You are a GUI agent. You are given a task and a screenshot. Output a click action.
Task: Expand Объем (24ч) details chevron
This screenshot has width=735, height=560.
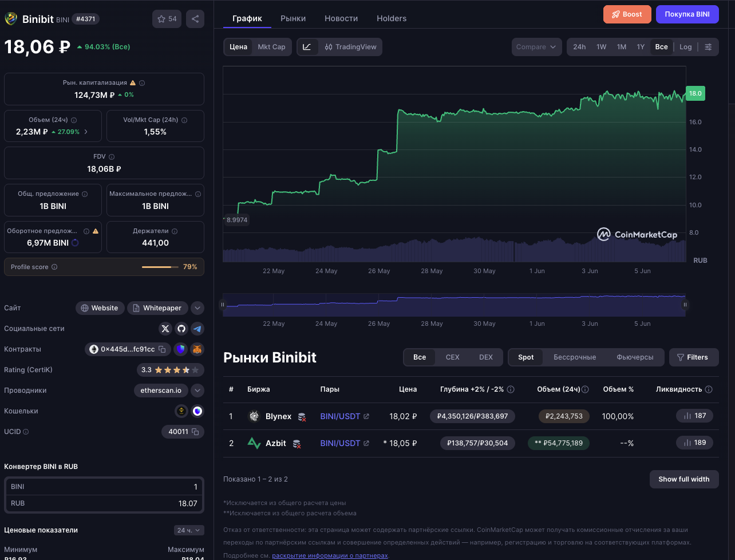(x=86, y=132)
